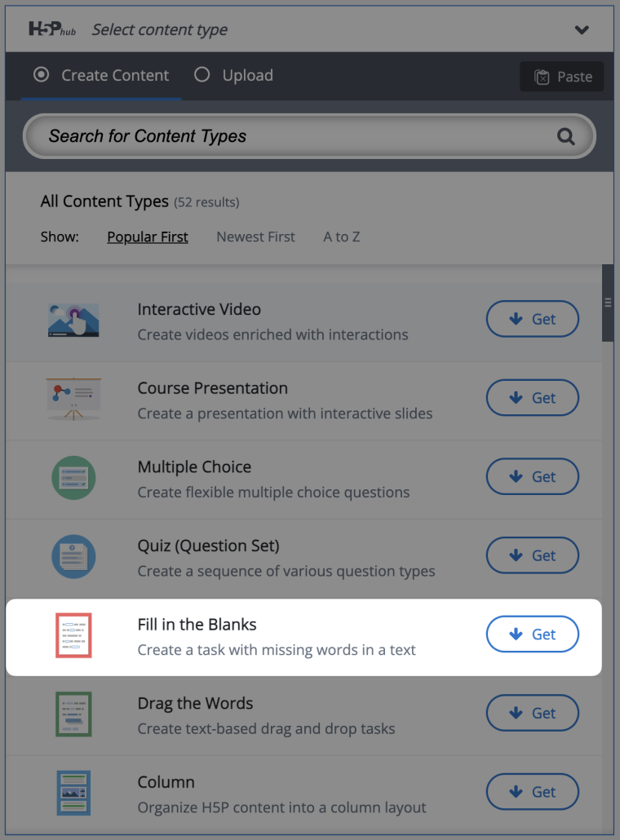Viewport: 620px width, 840px height.
Task: Click the Popular First sort option
Action: pos(147,237)
